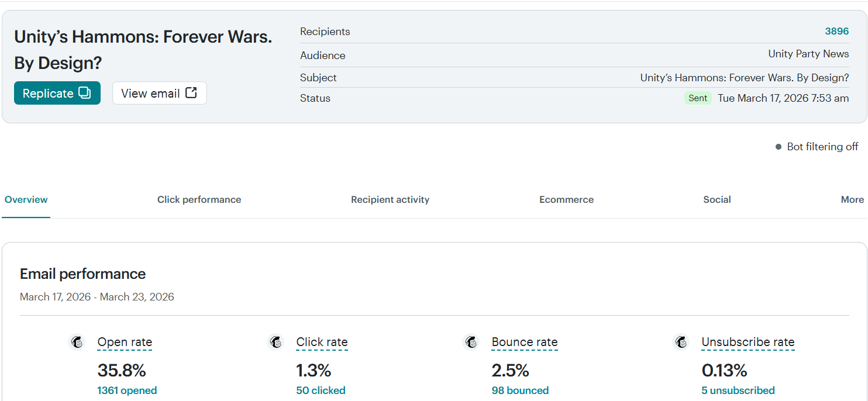Click the Mailchimp icon beside Unsubscribe rate
Screen dimensions: 868x401
[681, 342]
